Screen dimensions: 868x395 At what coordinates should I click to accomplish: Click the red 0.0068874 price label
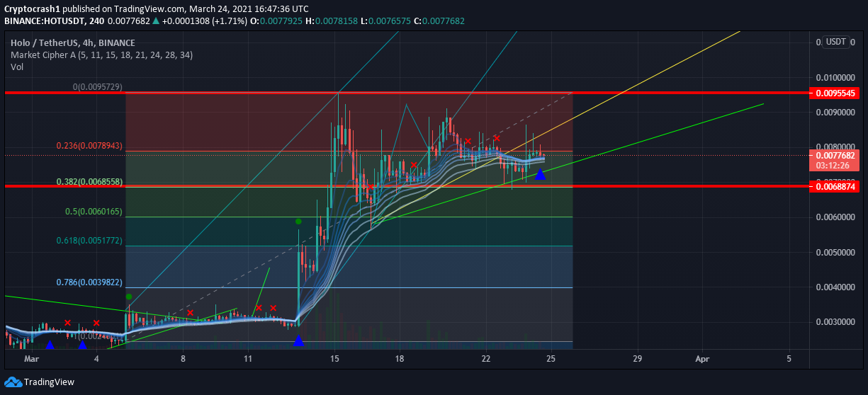pos(836,185)
